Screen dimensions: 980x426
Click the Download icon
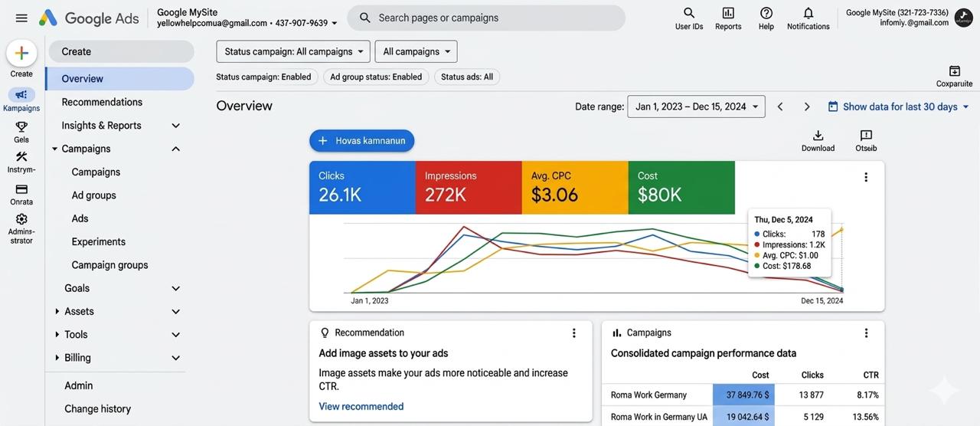point(818,135)
